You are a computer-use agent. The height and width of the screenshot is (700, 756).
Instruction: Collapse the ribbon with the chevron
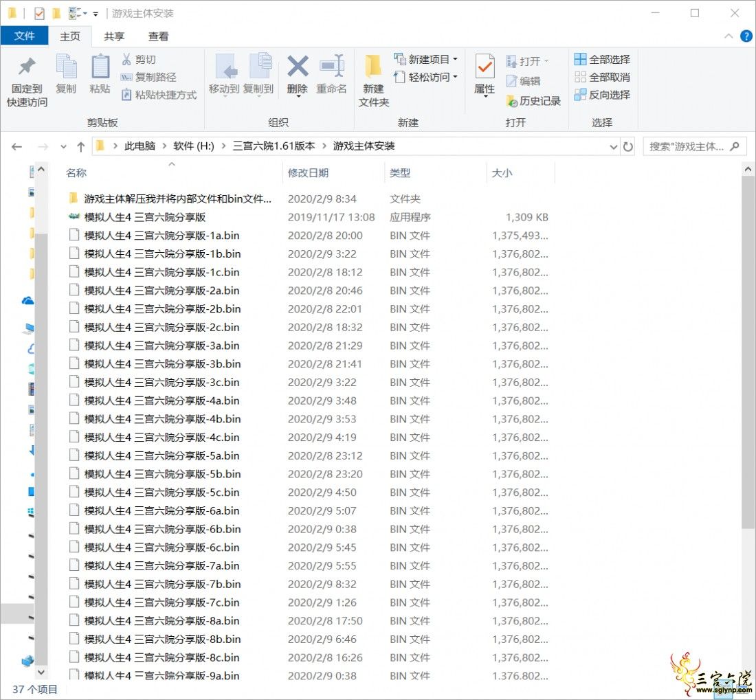729,36
